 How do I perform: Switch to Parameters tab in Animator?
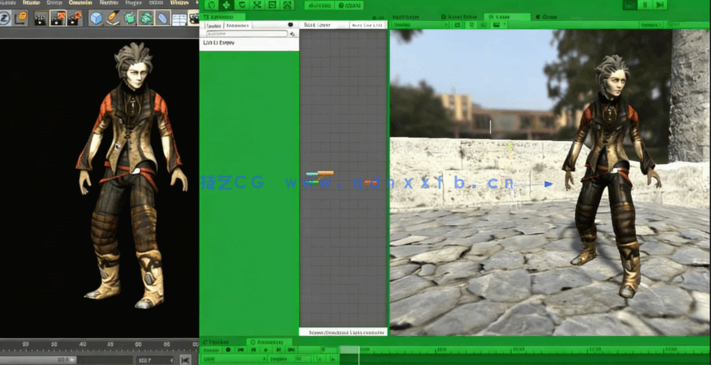[x=237, y=25]
